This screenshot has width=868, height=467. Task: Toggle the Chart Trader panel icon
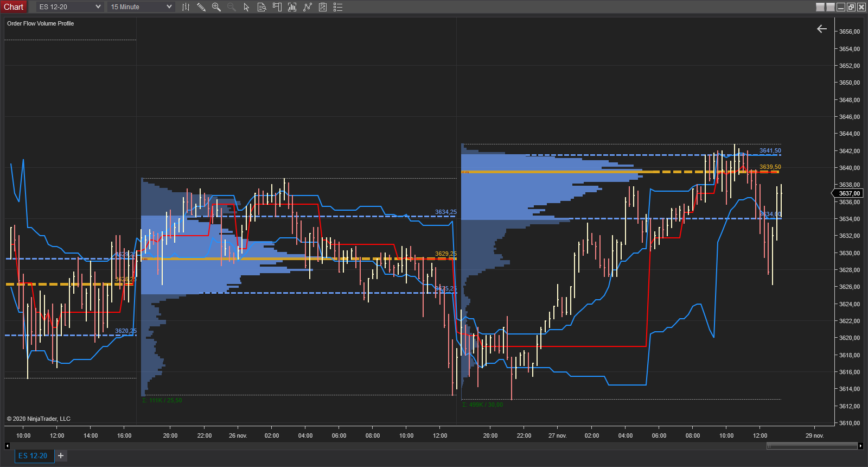277,7
